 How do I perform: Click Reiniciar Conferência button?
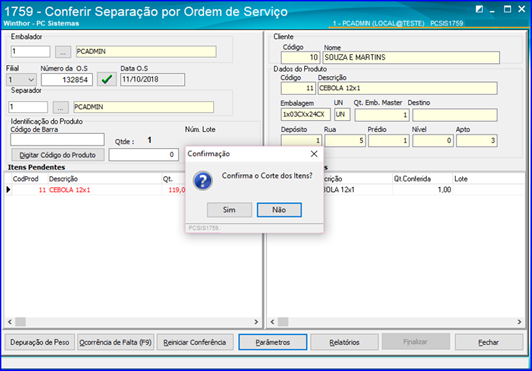point(195,342)
